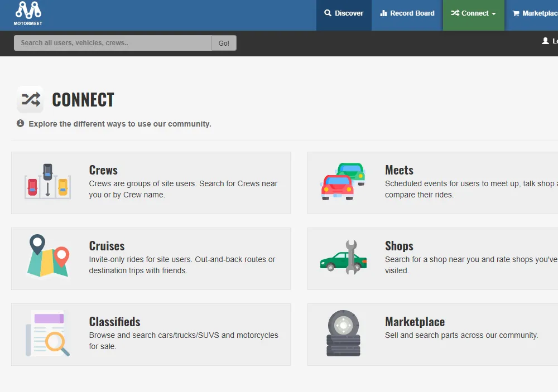Click the MotorMeet logo
Screen dimensions: 558x392
point(28,14)
